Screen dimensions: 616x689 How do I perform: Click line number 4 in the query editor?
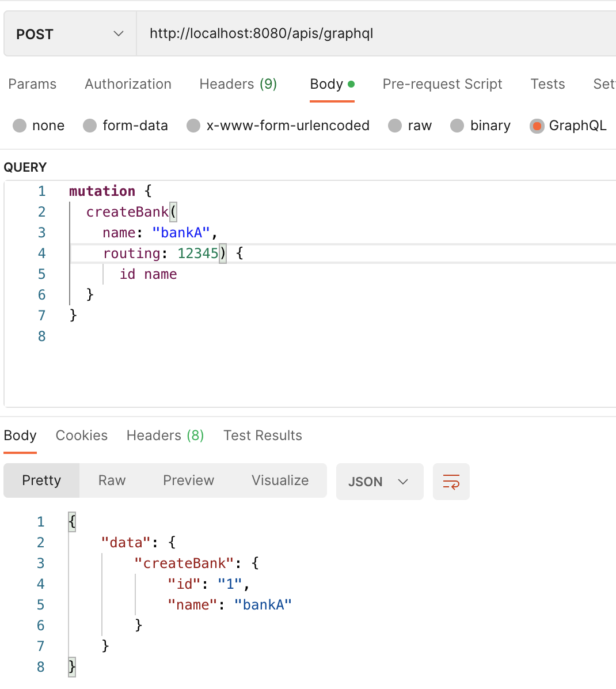tap(41, 253)
